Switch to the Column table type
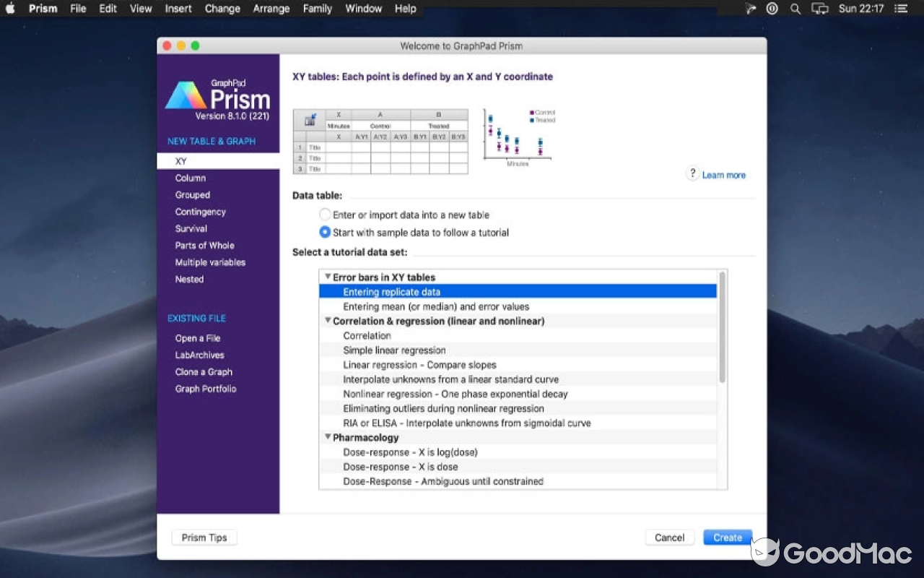The image size is (924, 578). pyautogui.click(x=190, y=178)
